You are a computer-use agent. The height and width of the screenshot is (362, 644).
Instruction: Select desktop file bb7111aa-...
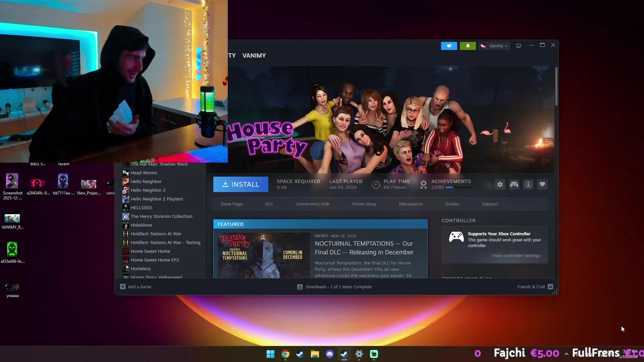point(63,184)
